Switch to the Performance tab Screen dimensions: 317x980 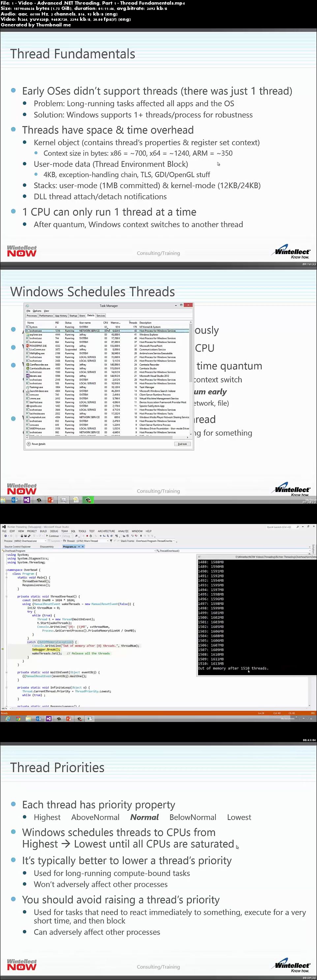click(x=46, y=316)
